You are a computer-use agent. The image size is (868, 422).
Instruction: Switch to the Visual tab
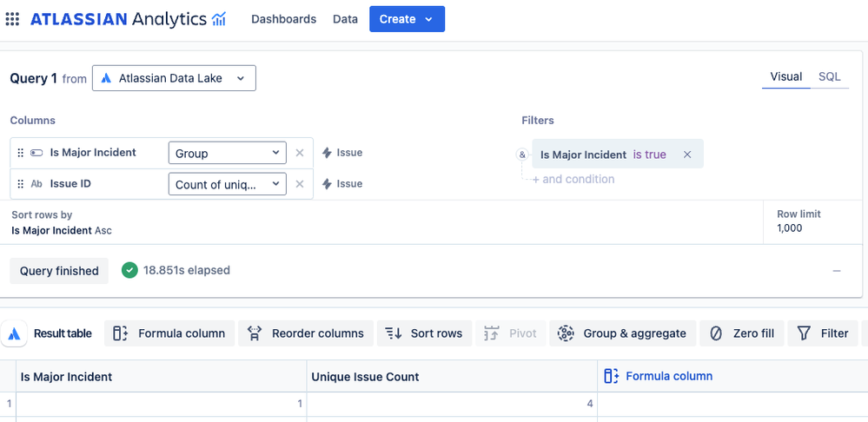coord(786,77)
